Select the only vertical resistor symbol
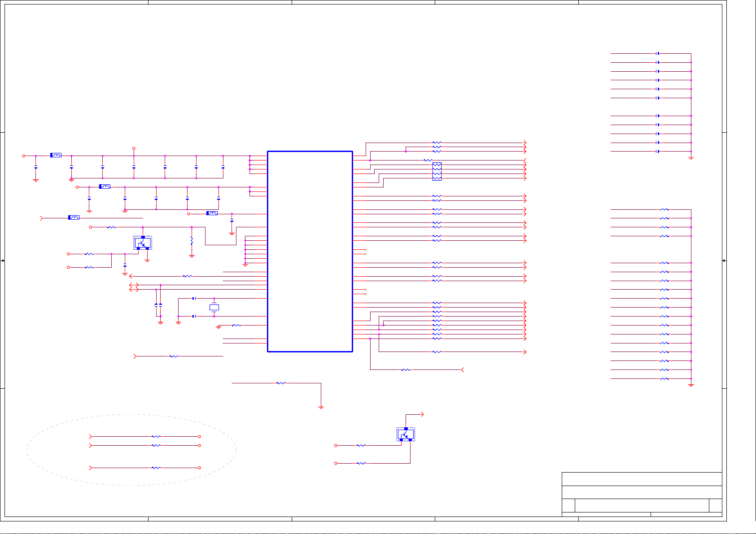The image size is (756, 534). tap(192, 241)
